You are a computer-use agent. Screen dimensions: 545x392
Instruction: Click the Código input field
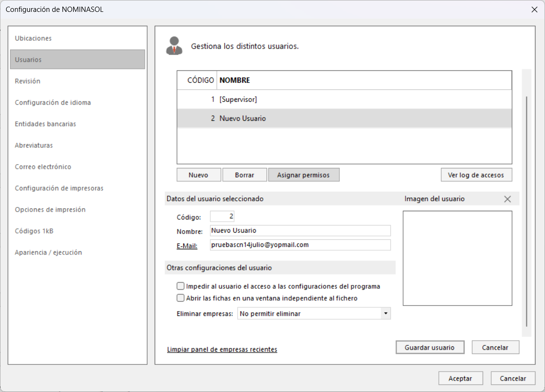pos(222,216)
